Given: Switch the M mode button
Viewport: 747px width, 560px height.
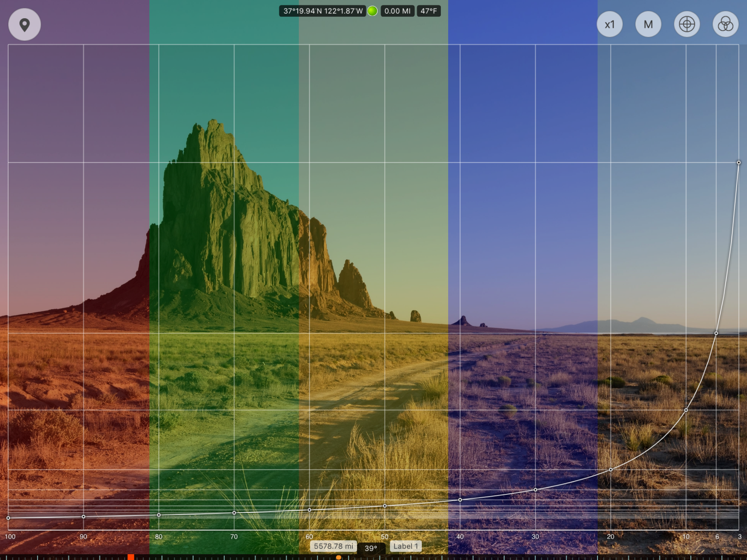Looking at the screenshot, I should (648, 25).
